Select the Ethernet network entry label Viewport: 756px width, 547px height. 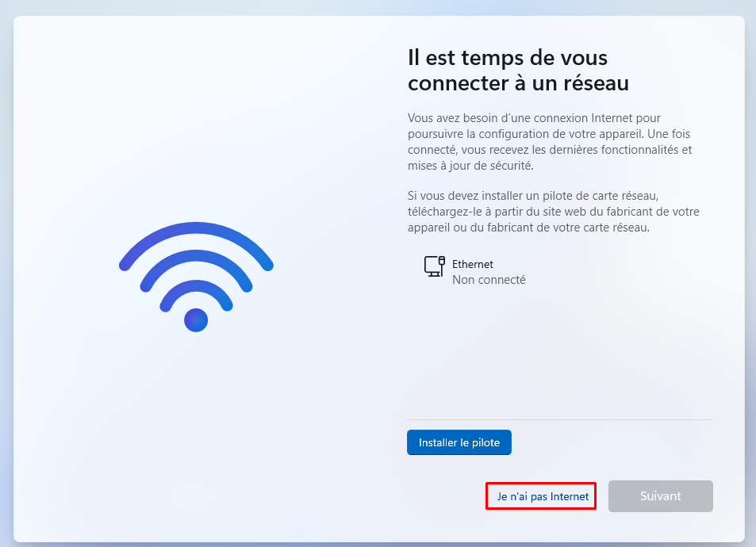tap(473, 264)
